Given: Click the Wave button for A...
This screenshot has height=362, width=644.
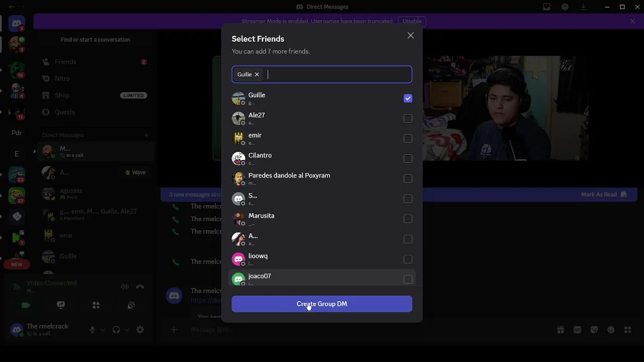Looking at the screenshot, I should coord(136,172).
